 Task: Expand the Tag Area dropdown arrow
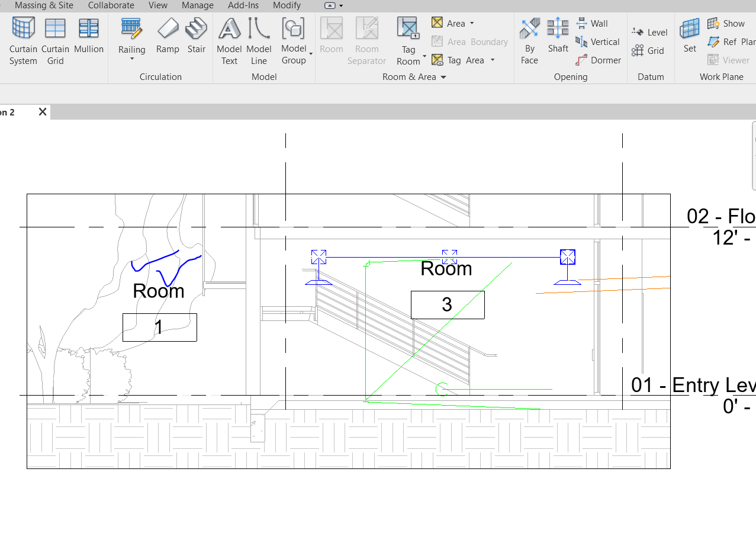click(x=493, y=60)
